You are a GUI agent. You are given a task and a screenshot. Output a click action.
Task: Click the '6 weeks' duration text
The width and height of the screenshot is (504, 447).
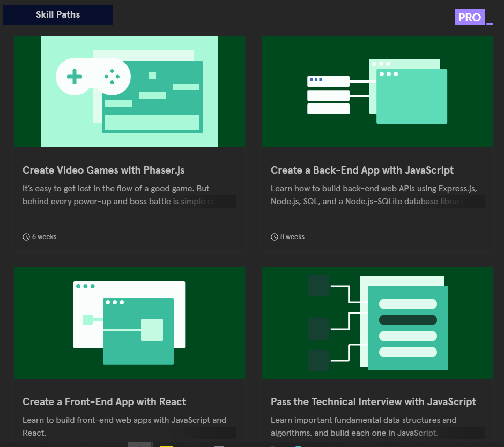click(x=45, y=237)
